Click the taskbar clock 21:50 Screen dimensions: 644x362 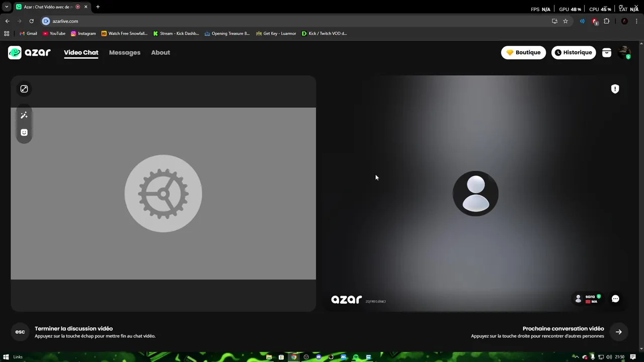click(619, 357)
